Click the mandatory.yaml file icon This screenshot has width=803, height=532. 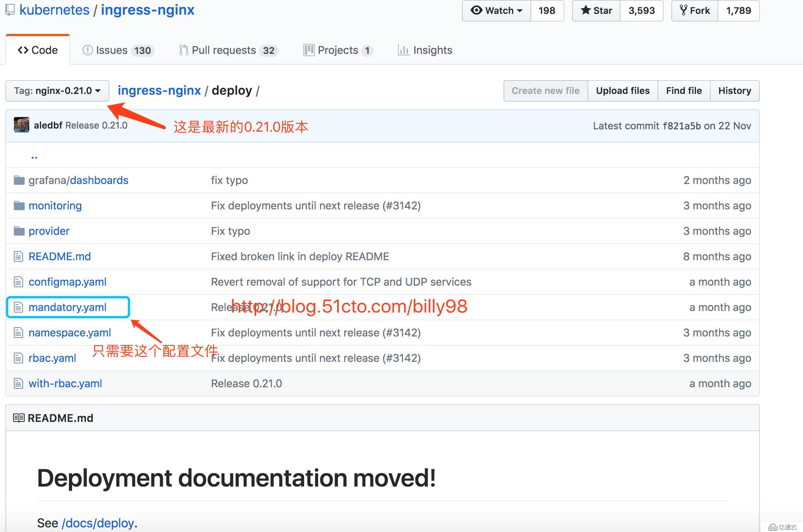[x=18, y=307]
